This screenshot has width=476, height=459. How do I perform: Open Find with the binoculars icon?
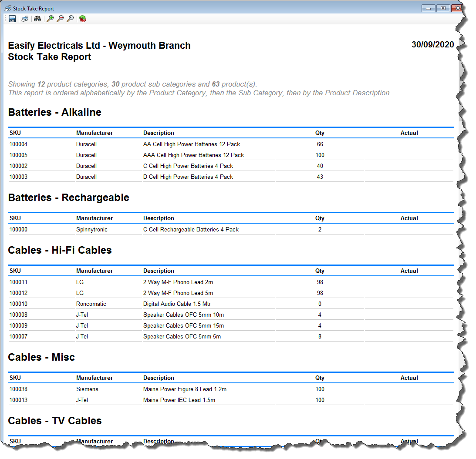click(37, 19)
